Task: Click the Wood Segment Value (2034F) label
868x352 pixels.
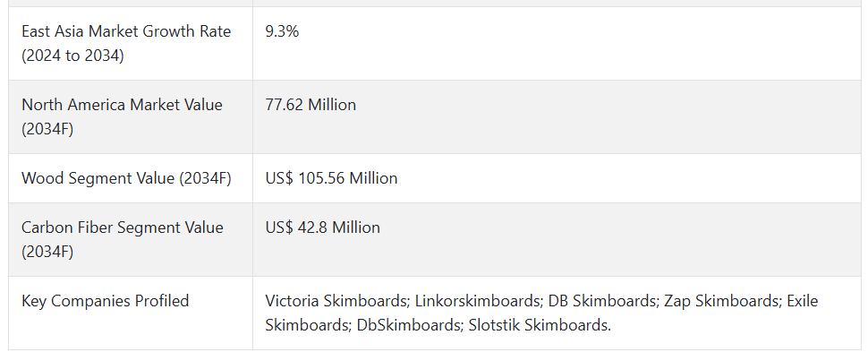Action: [126, 178]
